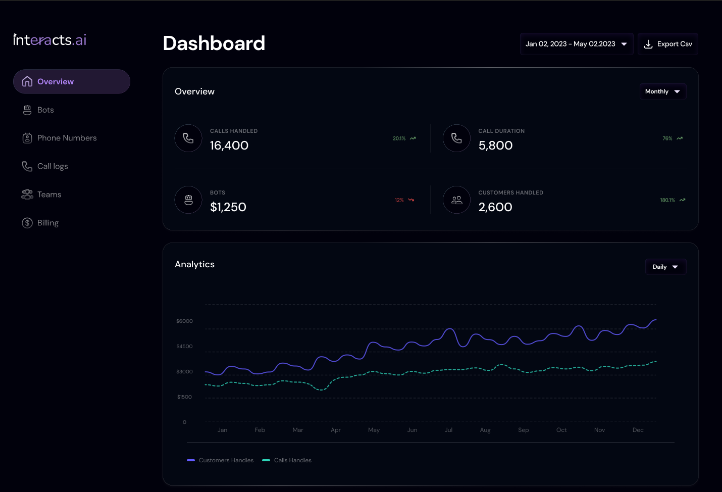Click the Oct label on chart axis

click(561, 430)
